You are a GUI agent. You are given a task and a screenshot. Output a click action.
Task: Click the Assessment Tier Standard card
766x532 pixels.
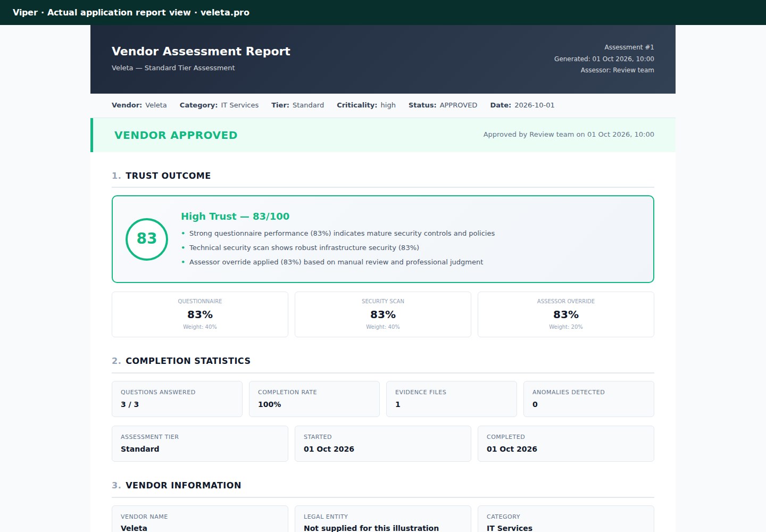click(x=200, y=444)
